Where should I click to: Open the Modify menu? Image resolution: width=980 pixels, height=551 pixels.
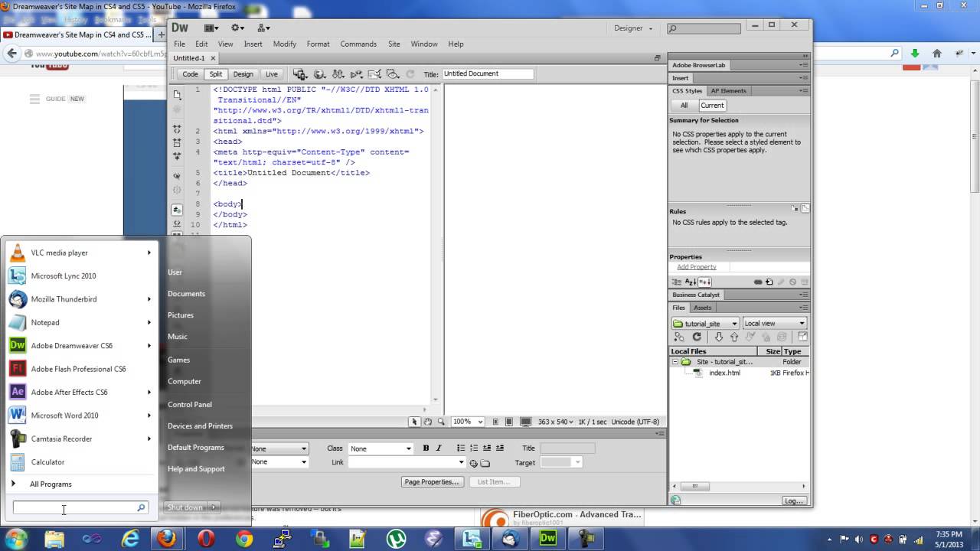pyautogui.click(x=284, y=44)
